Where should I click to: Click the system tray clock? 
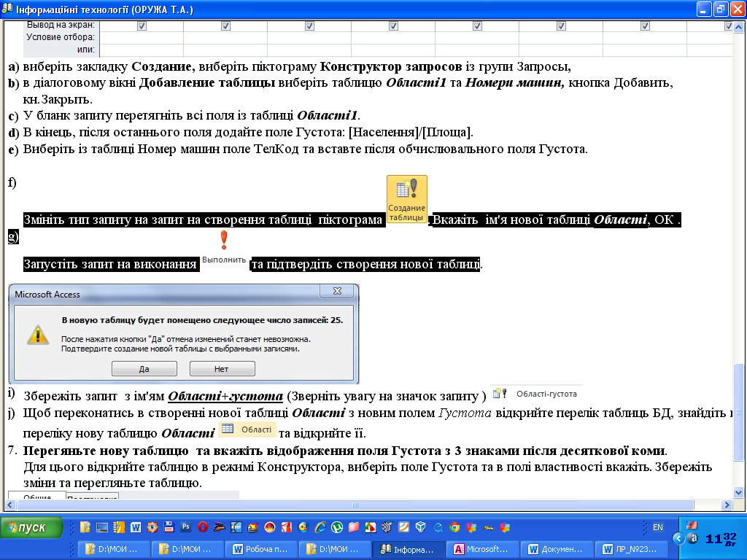tap(720, 539)
